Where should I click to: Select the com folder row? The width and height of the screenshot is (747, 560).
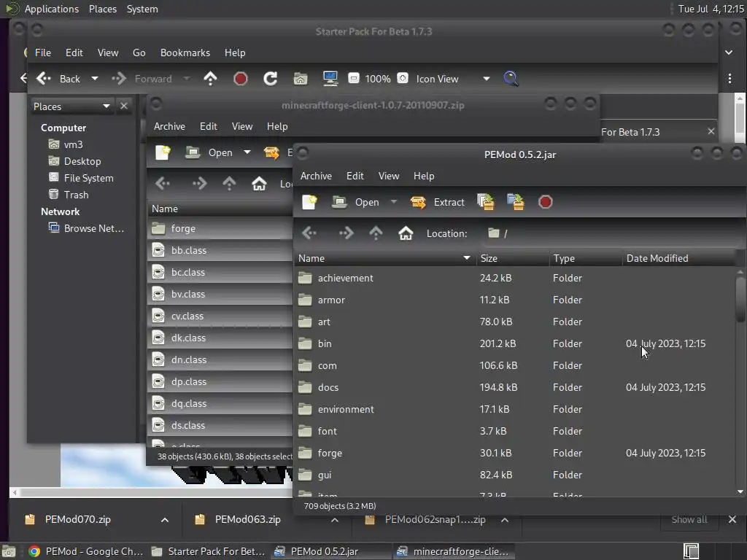click(x=514, y=366)
